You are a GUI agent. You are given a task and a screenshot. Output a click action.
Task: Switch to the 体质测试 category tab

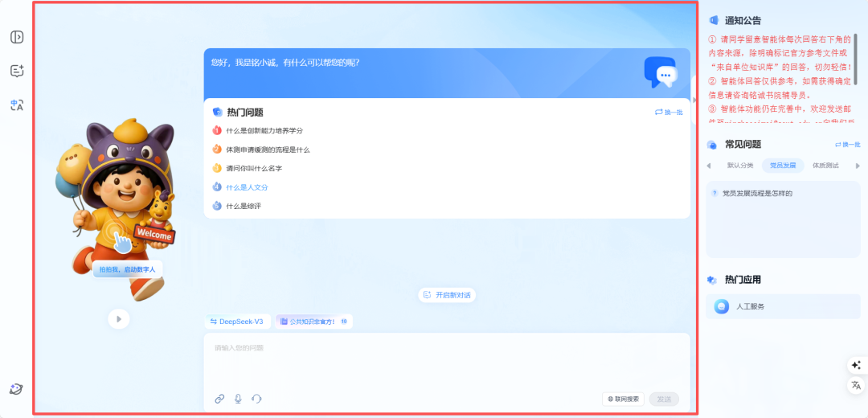pos(825,166)
